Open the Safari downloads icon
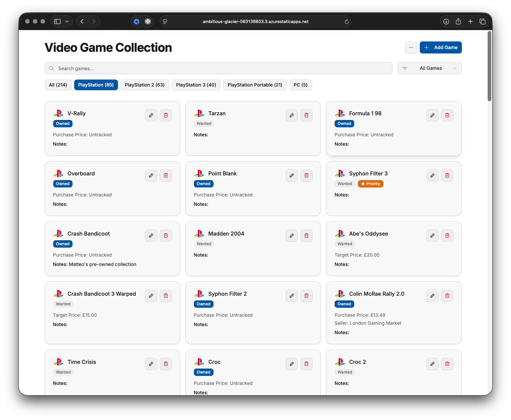The image size is (511, 420). tap(446, 21)
